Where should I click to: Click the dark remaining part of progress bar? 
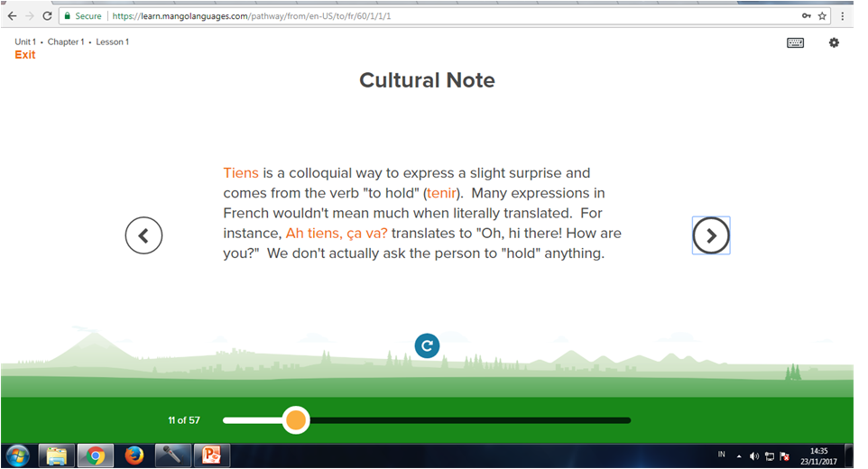tap(469, 420)
